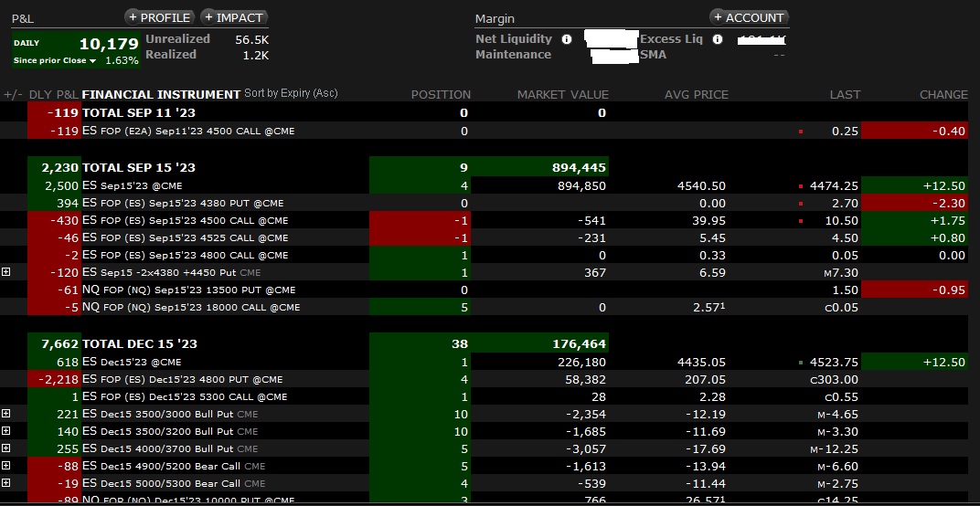Screen dimensions: 980x506
Task: Select the TOTAL SEP 11 '23 row
Action: tap(484, 112)
